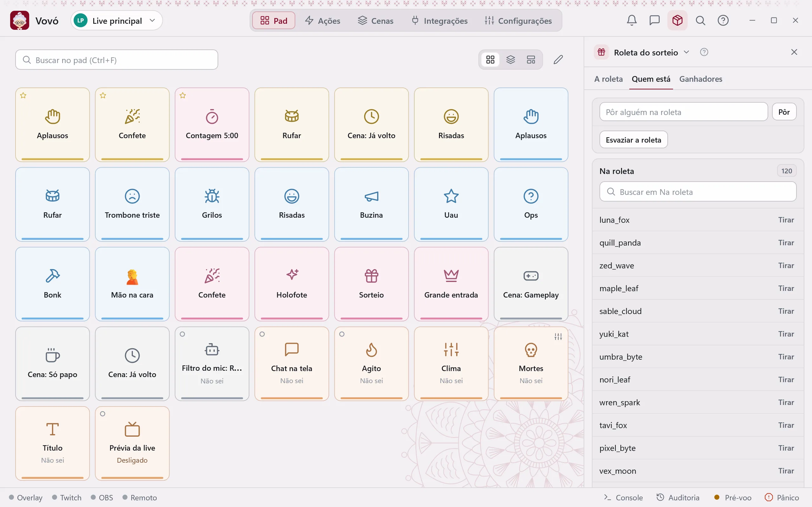Open the Ganhadores tab
Viewport: 812px width, 507px height.
[701, 79]
